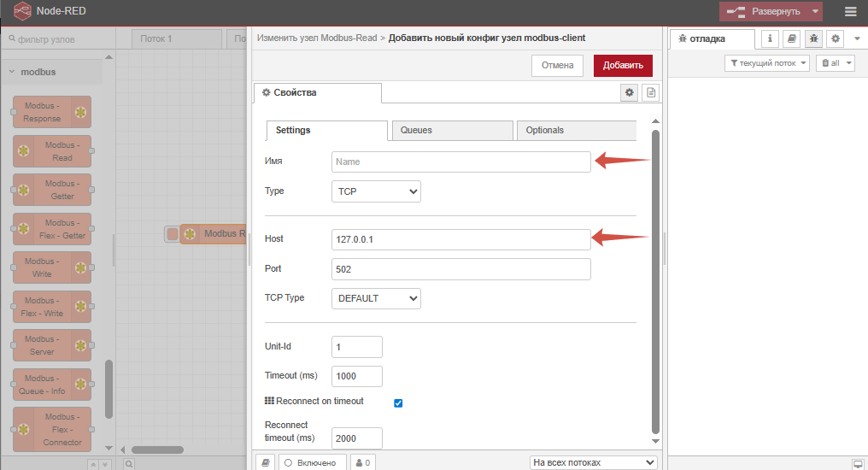Focus the Timeout (ms) field
Screen dimensions: 868x470
click(x=356, y=377)
